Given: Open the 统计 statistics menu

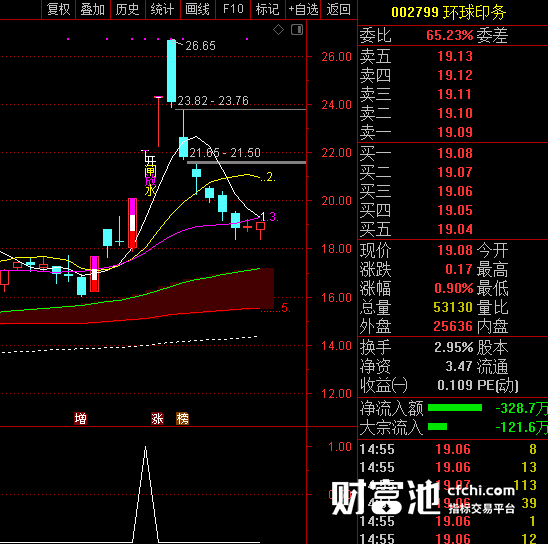Looking at the screenshot, I should click(x=163, y=9).
